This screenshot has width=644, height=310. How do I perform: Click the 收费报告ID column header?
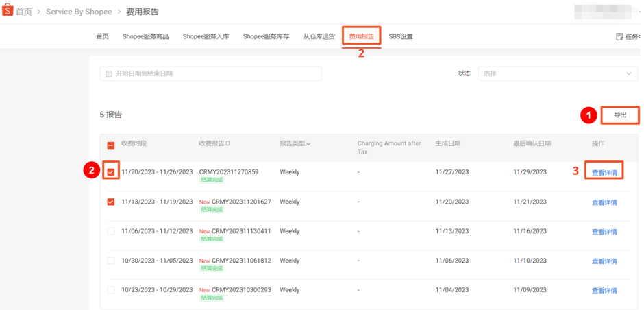215,143
